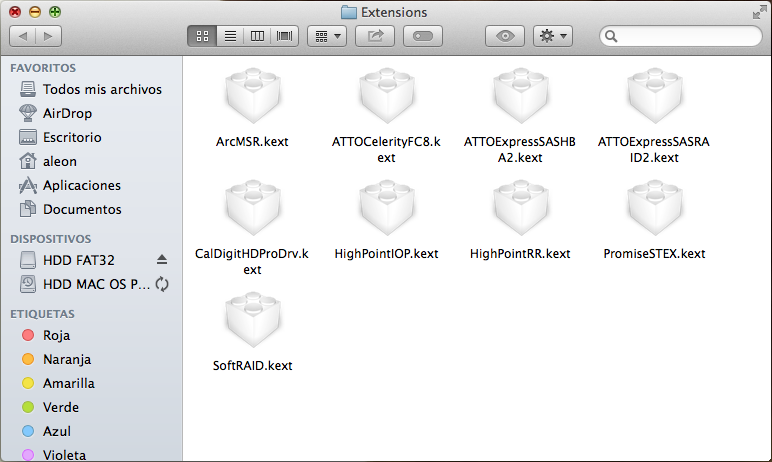Click the Share toolbar button

coord(375,36)
